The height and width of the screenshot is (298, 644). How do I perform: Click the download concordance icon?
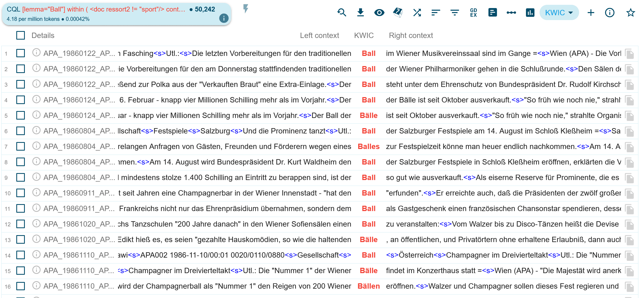[360, 13]
